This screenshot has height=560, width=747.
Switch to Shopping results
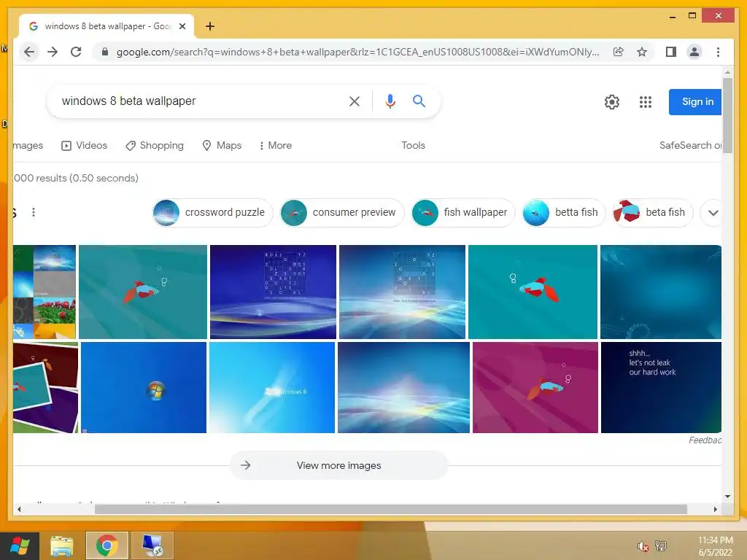click(x=155, y=146)
